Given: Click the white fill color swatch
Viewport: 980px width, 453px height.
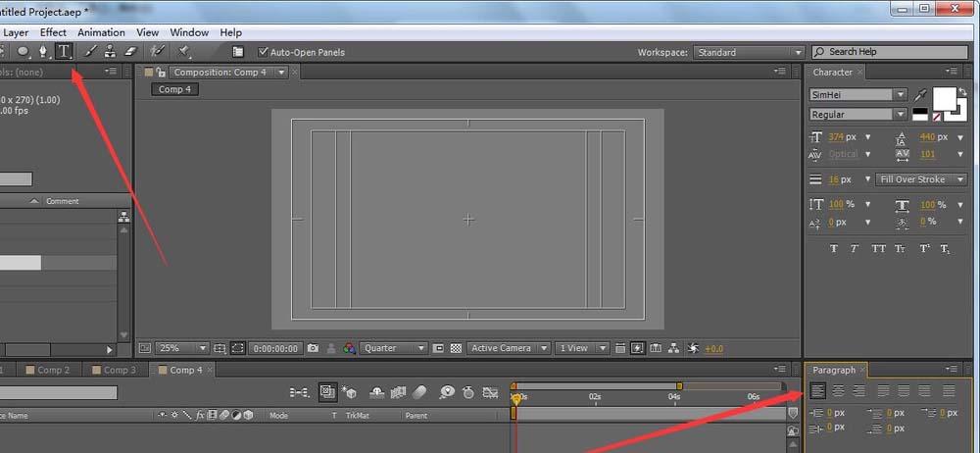Looking at the screenshot, I should (944, 98).
